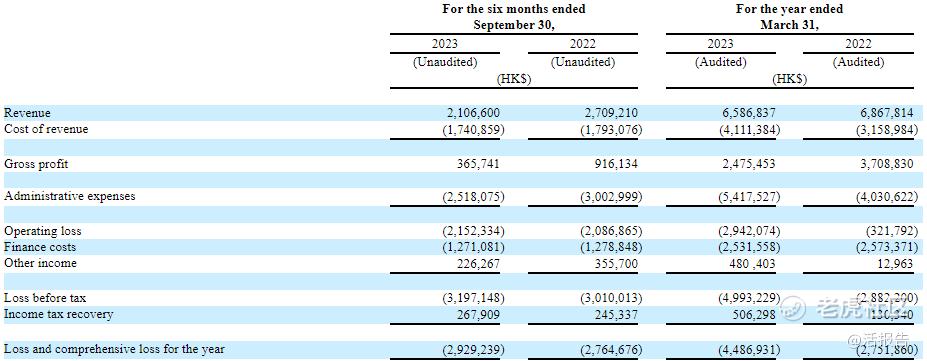Click the first (Audited) column label
The image size is (927, 361).
(x=721, y=62)
